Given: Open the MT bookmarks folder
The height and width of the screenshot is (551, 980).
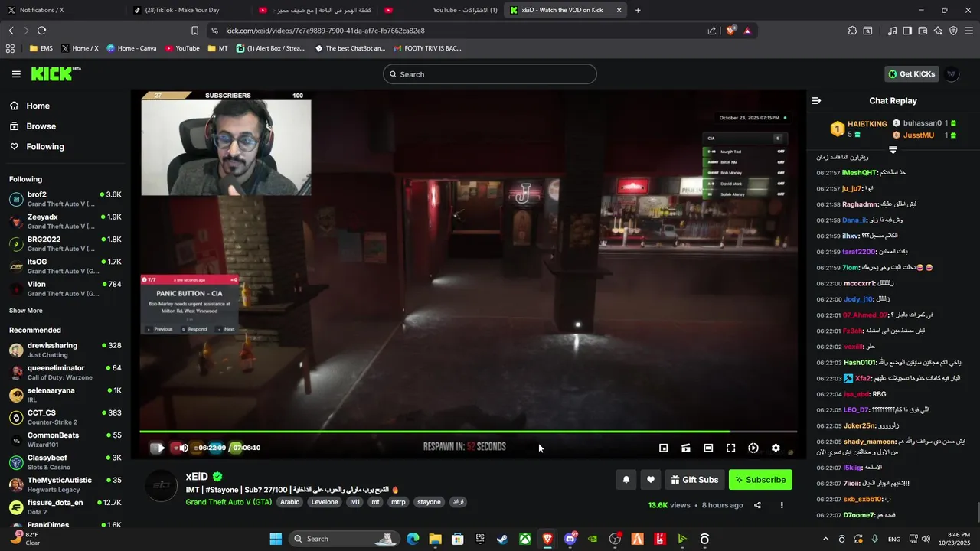Looking at the screenshot, I should click(x=218, y=48).
